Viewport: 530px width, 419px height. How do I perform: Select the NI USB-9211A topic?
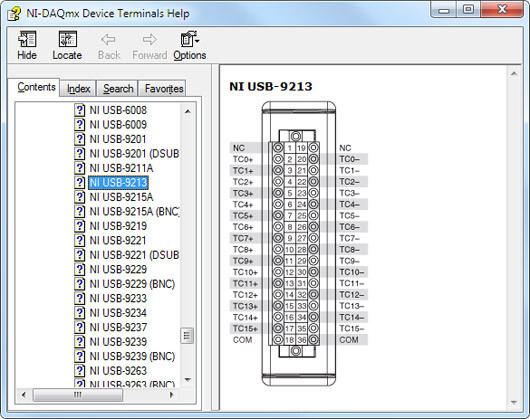click(121, 168)
